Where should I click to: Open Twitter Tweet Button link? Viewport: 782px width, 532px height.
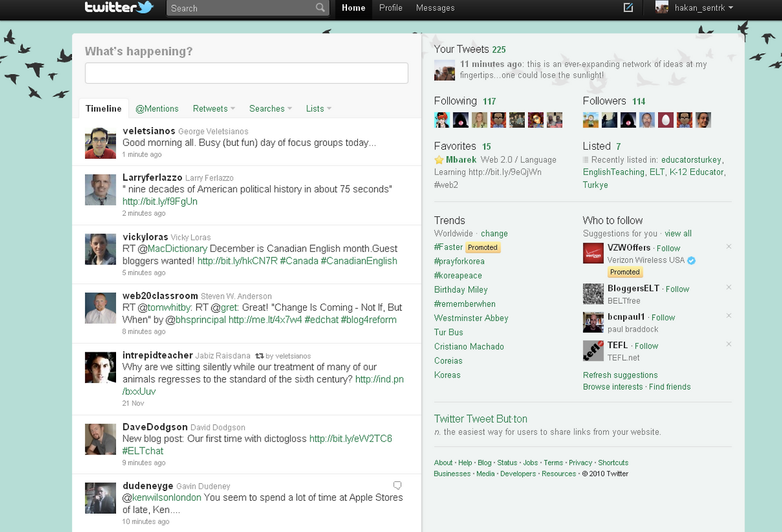[481, 419]
